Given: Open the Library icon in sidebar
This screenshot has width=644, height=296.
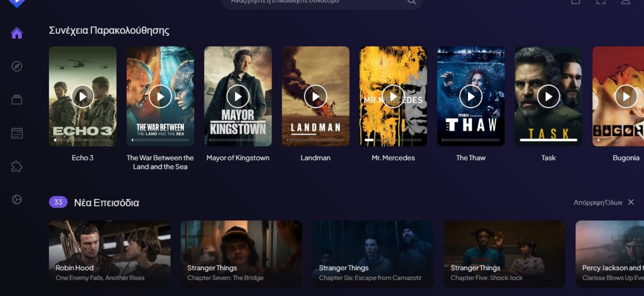Looking at the screenshot, I should (x=17, y=100).
